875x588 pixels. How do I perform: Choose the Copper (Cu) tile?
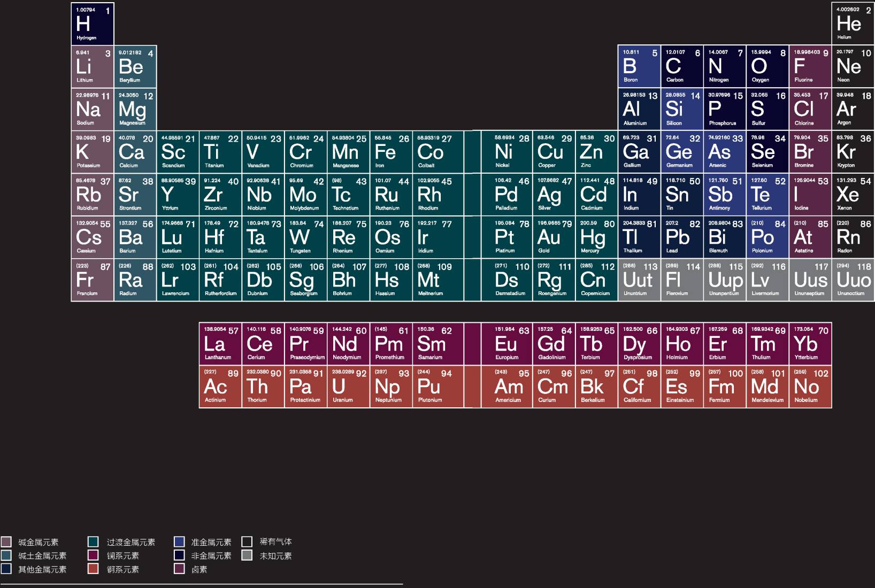pyautogui.click(x=554, y=152)
